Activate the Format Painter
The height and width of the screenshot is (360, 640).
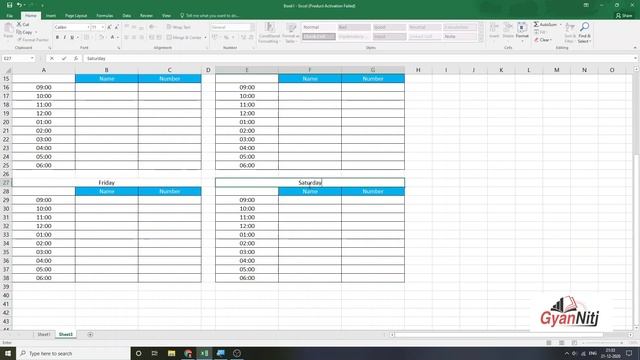33,40
